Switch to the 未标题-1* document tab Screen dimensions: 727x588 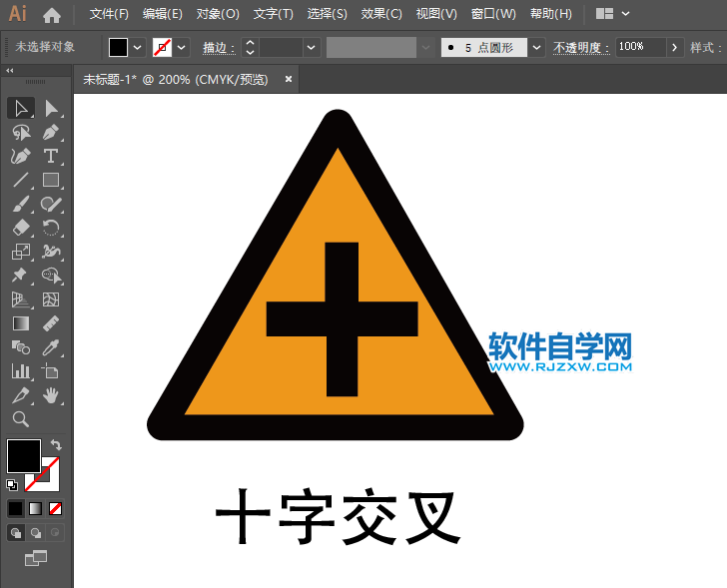coord(176,80)
